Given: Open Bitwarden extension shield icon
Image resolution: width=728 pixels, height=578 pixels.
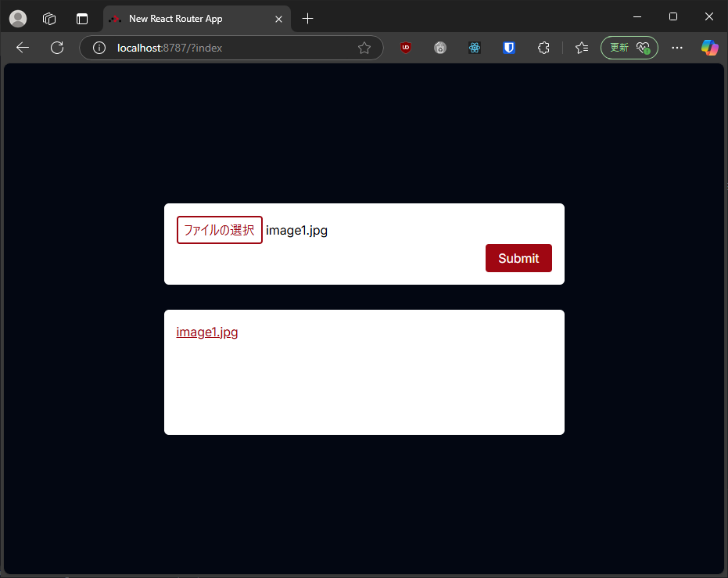Looking at the screenshot, I should [x=509, y=48].
